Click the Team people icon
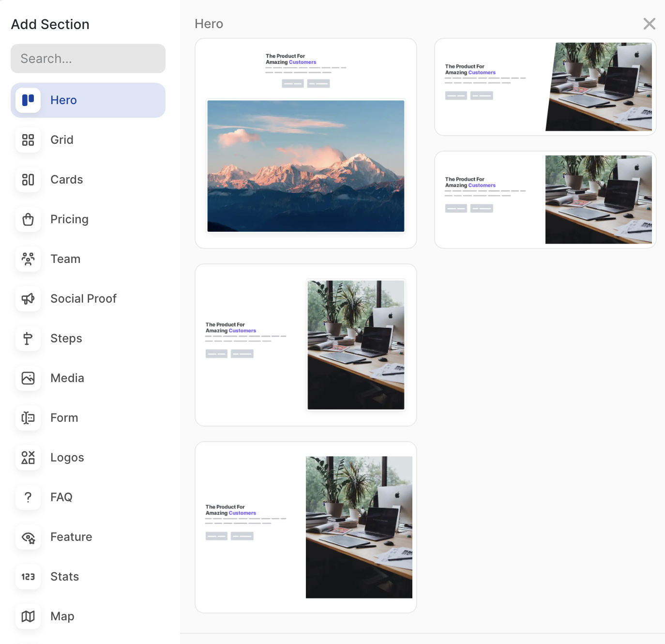 [28, 259]
